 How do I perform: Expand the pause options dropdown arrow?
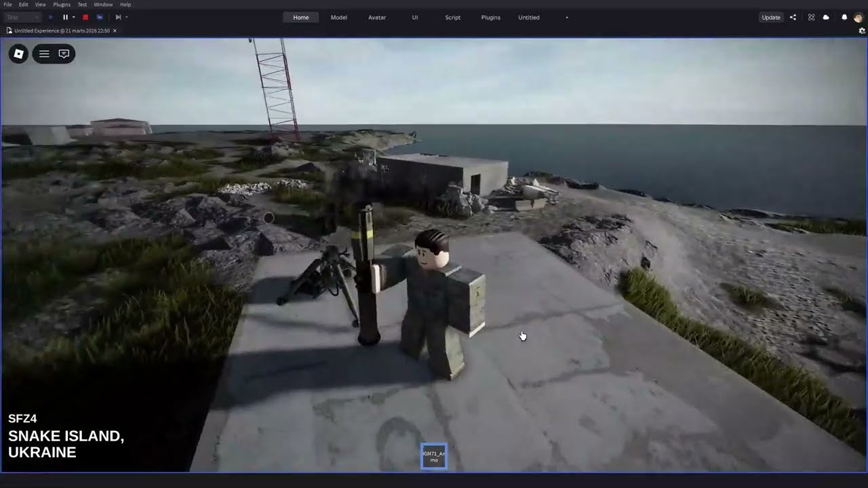73,17
